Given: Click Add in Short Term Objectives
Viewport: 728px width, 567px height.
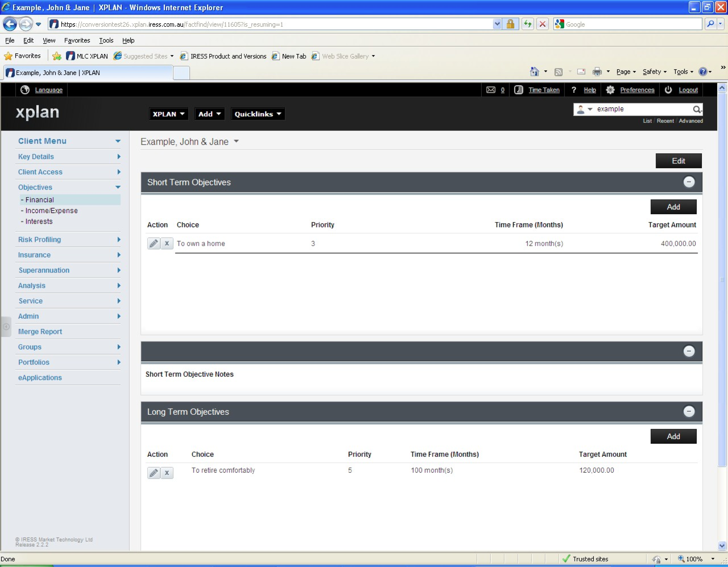Looking at the screenshot, I should click(x=673, y=207).
